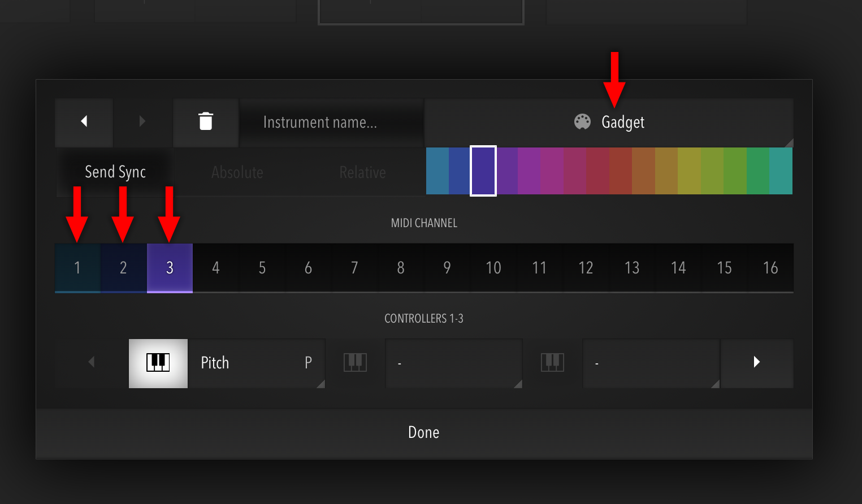
Task: Pick the fifteenth swatch in the color strip
Action: (x=758, y=171)
